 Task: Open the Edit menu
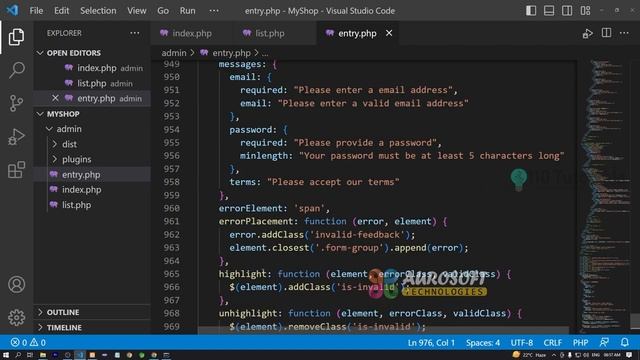point(62,11)
